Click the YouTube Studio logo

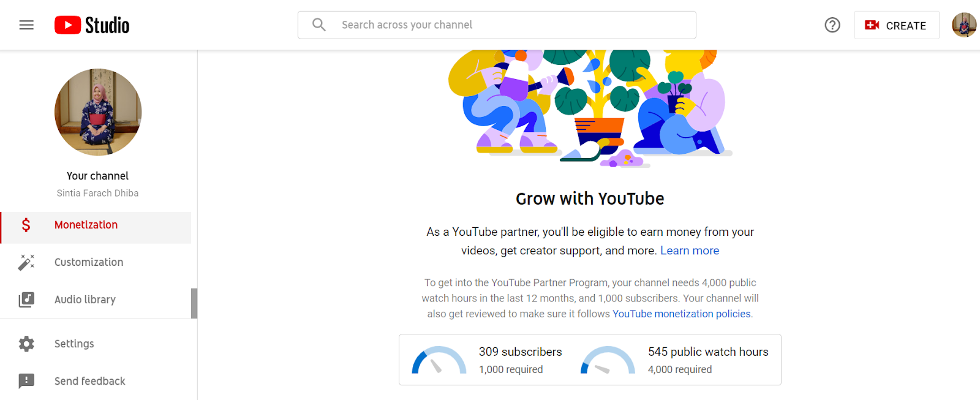92,25
